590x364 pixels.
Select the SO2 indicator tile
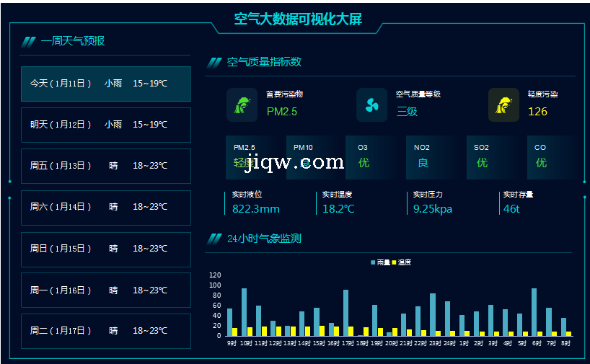pyautogui.click(x=494, y=156)
